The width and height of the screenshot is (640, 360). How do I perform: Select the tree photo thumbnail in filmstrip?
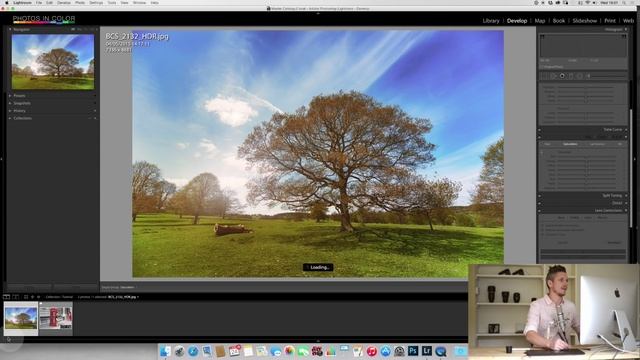21,318
